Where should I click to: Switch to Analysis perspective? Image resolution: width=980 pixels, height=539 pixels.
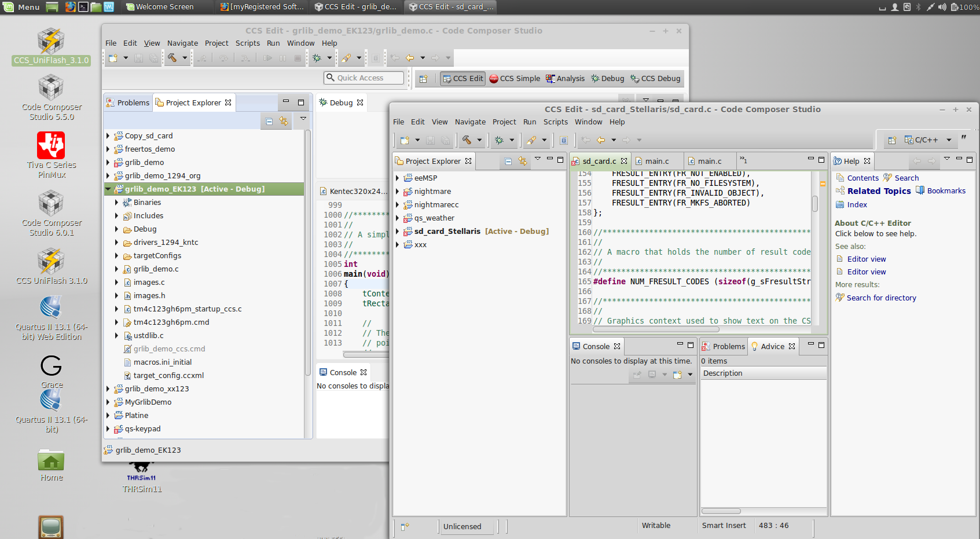566,79
